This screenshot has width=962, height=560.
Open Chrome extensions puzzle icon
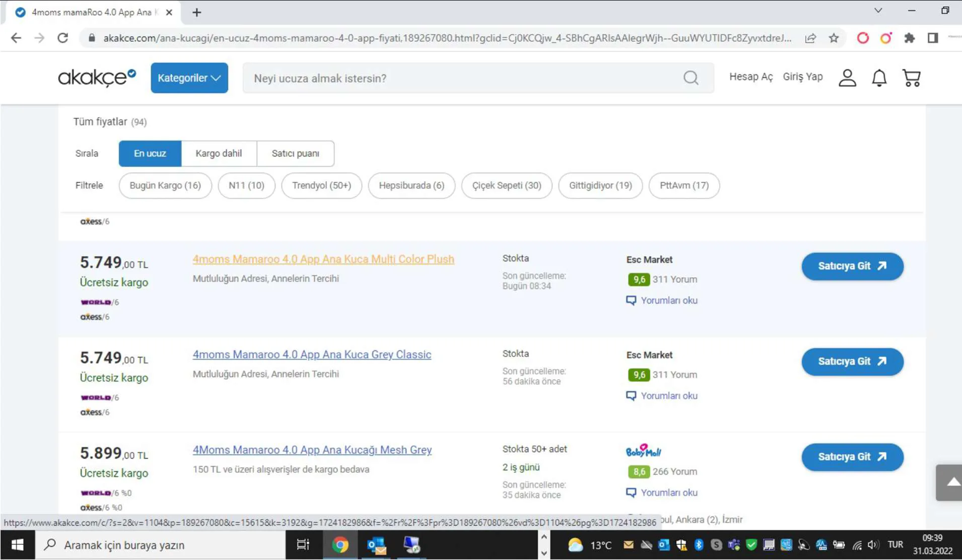(x=909, y=38)
